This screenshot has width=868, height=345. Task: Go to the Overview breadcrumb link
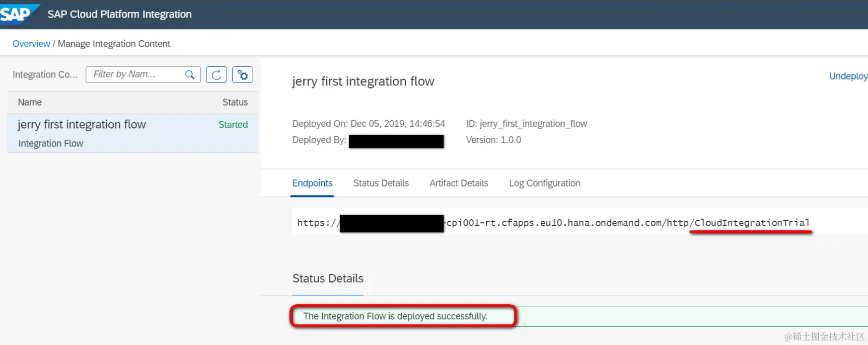click(31, 44)
